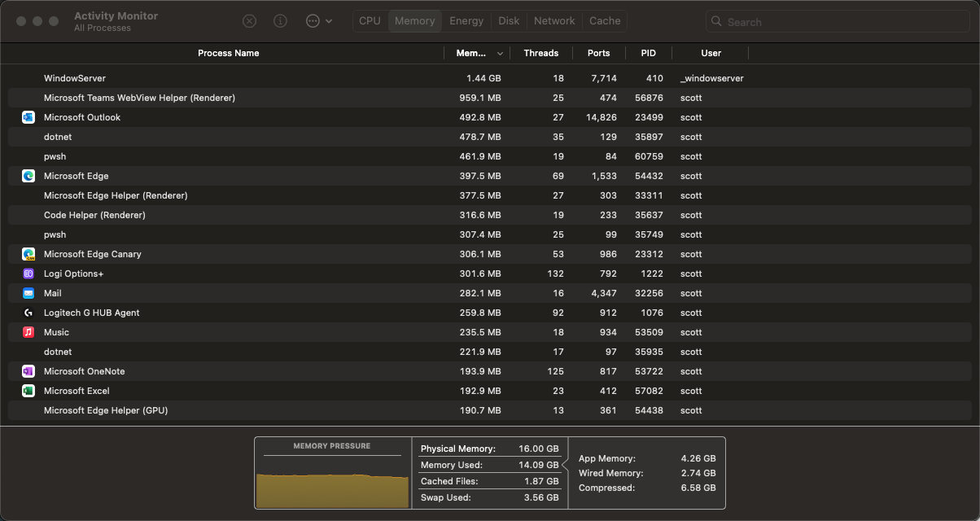Click the Music app icon
Viewport: 980px width, 521px height.
pyautogui.click(x=28, y=332)
